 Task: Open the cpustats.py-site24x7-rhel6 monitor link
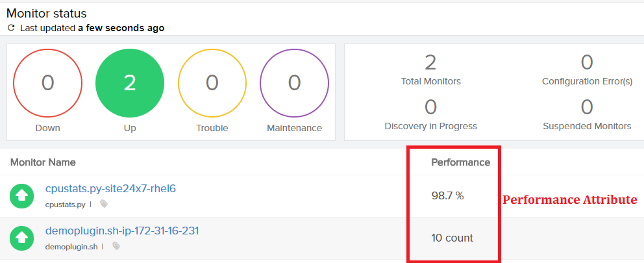(x=110, y=189)
